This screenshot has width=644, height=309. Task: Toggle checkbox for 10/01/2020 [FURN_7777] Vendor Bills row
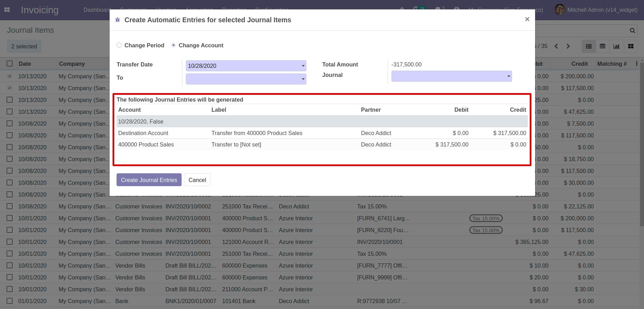(10, 266)
